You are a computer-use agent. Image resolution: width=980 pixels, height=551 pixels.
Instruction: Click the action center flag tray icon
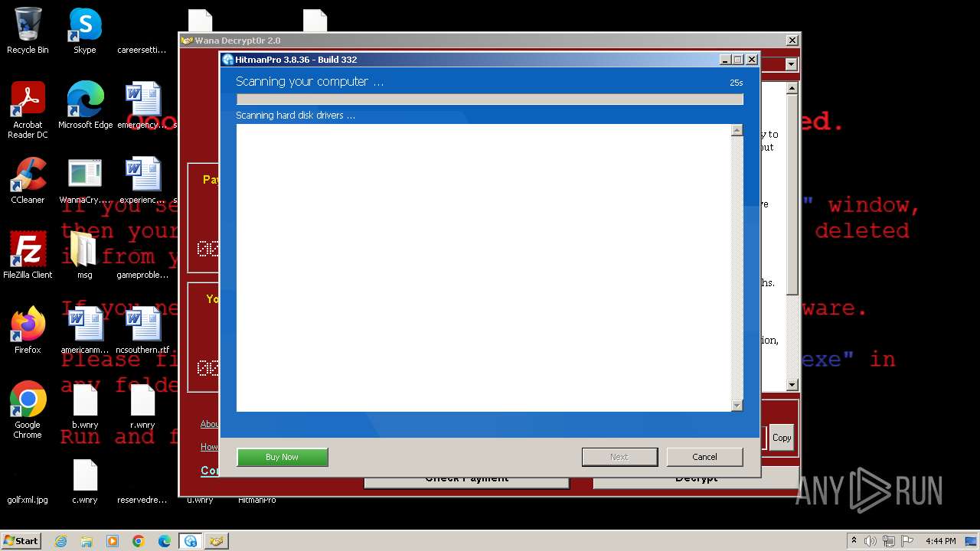coord(907,541)
